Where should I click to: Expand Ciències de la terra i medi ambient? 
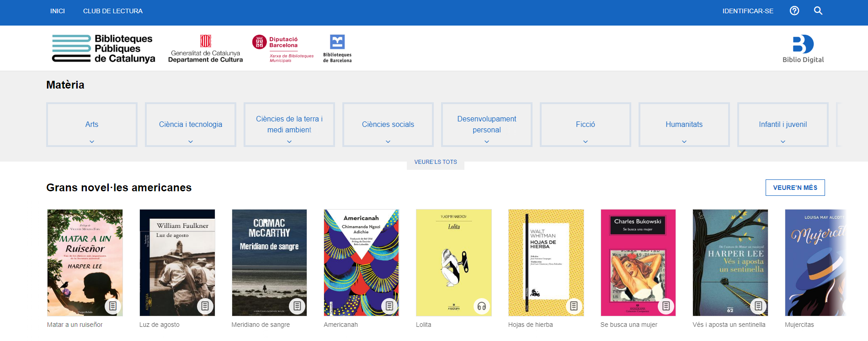(289, 125)
